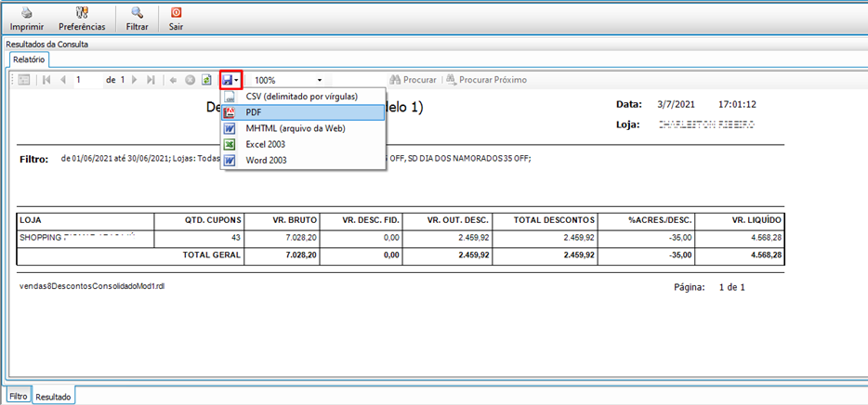Screen dimensions: 868x405
Task: Click the search text field before Procurar
Action: point(359,80)
